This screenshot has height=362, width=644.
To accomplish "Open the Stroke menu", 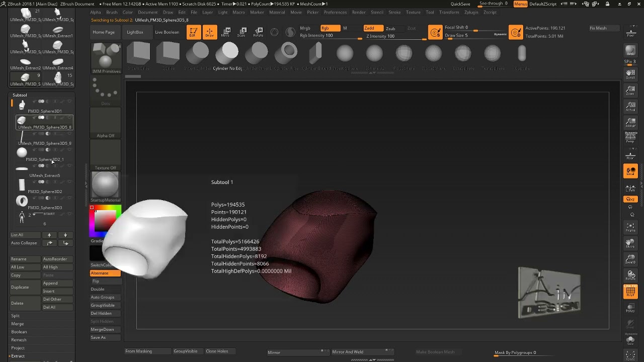I will pos(394,12).
